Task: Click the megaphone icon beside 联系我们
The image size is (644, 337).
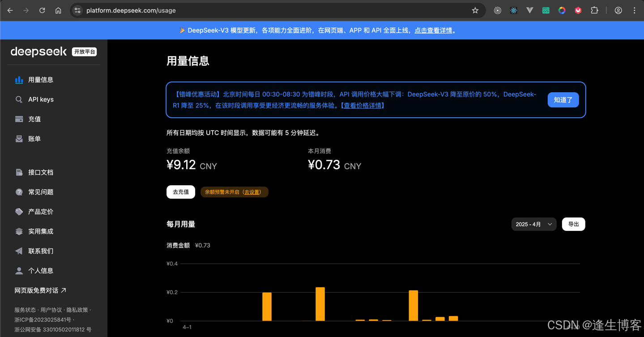Action: [19, 251]
